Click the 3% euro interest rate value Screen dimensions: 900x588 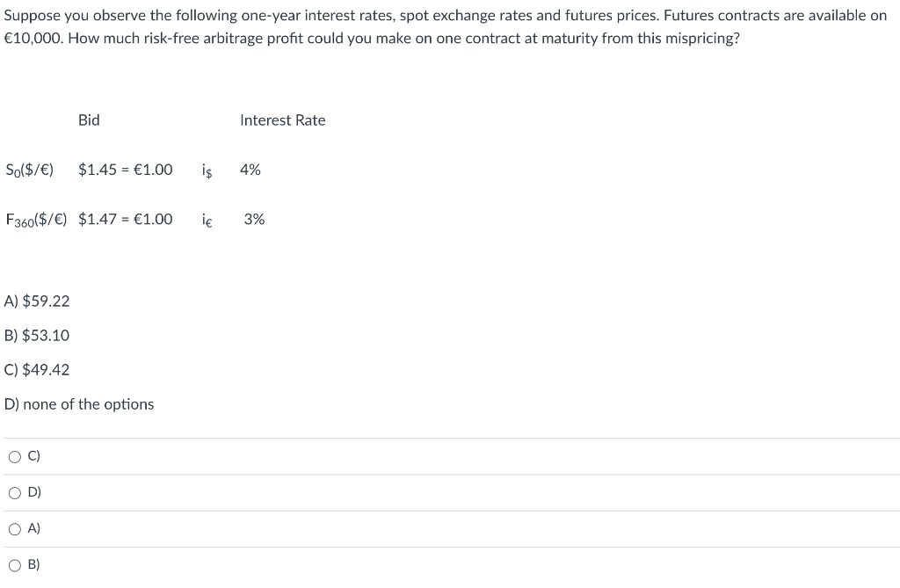[254, 219]
